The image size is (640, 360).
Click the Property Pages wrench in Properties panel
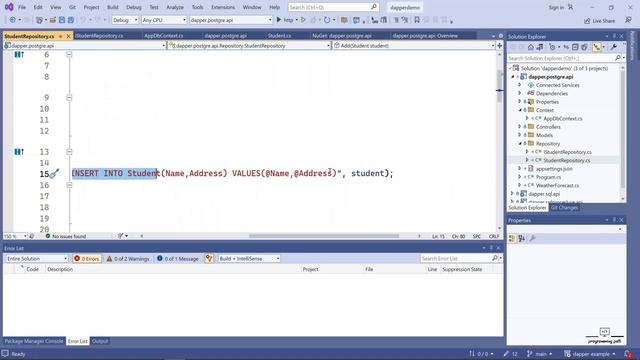tap(532, 239)
